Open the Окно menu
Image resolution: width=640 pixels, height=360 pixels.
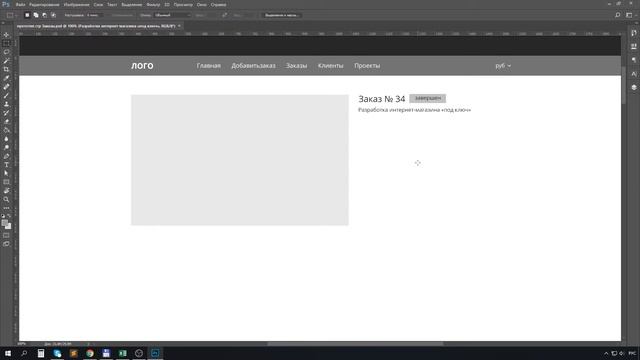pyautogui.click(x=202, y=4)
